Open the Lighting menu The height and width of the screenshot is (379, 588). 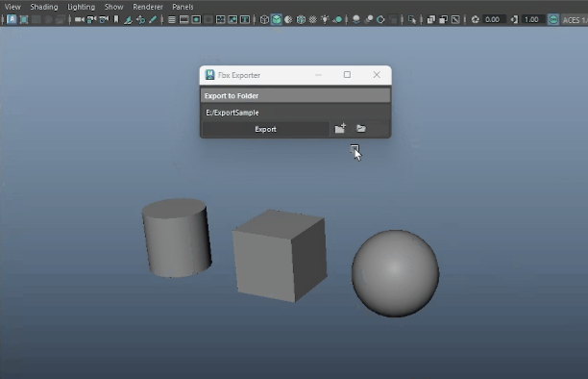coord(81,7)
